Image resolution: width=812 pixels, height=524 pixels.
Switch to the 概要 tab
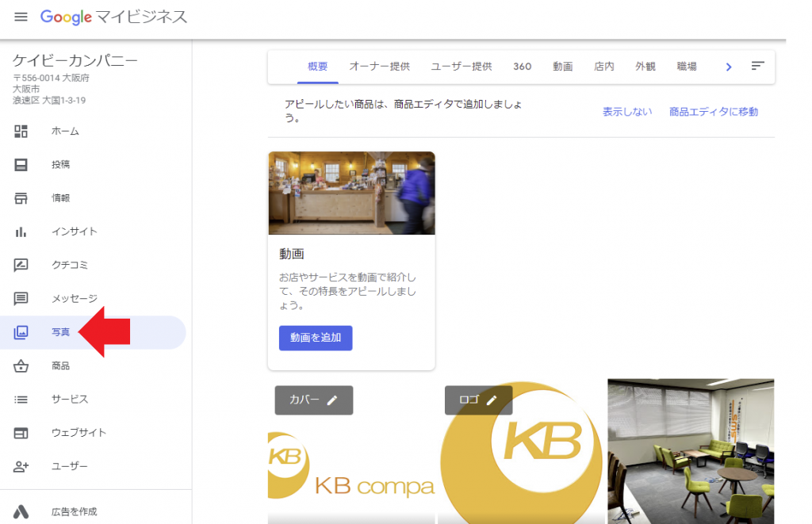pos(317,67)
